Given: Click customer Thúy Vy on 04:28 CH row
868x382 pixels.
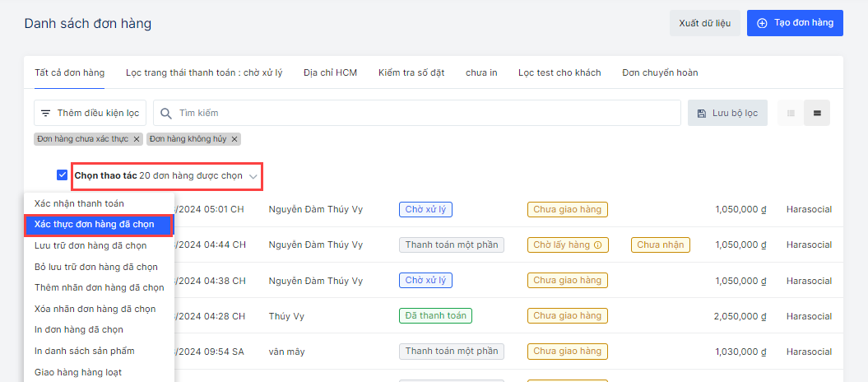Looking at the screenshot, I should (x=286, y=316).
